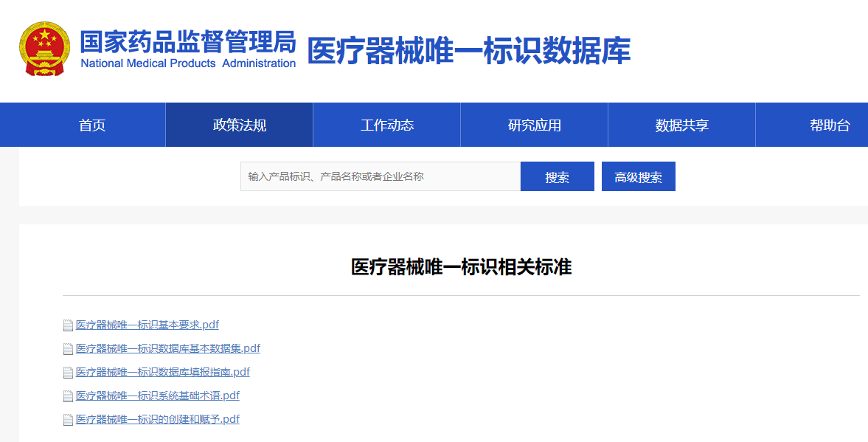Click the 医疗器械唯一标识相关标准 page heading
The width and height of the screenshot is (868, 442).
click(461, 267)
